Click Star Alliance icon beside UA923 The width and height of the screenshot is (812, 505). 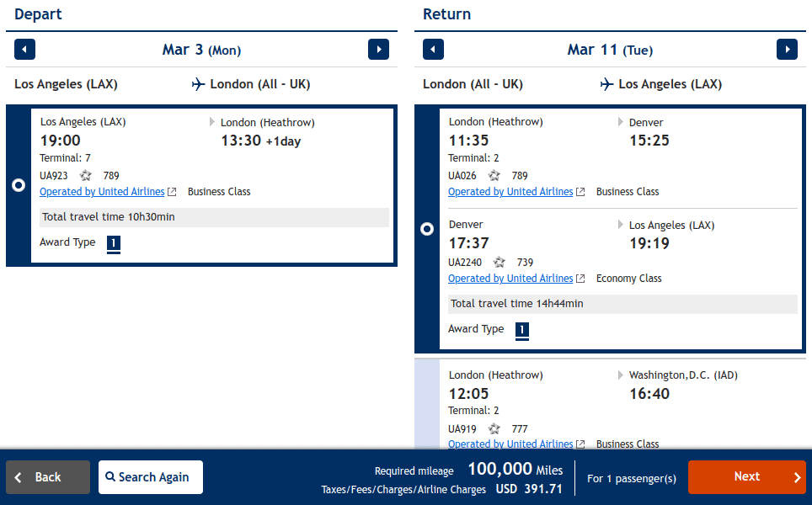86,176
